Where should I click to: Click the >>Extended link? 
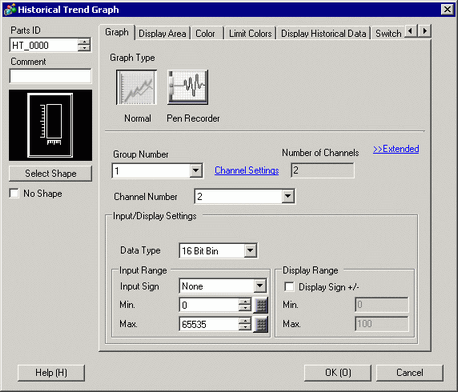[396, 149]
